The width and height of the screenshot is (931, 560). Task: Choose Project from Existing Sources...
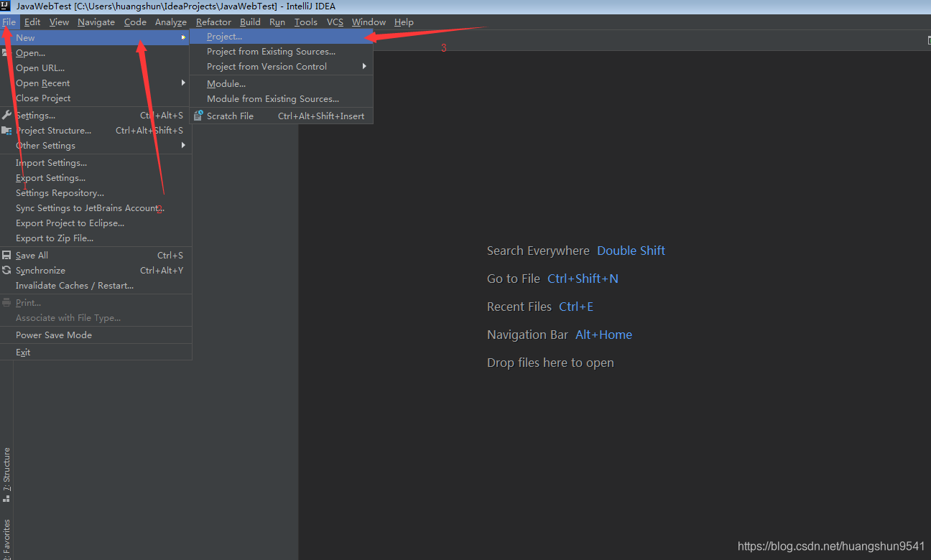[281, 51]
